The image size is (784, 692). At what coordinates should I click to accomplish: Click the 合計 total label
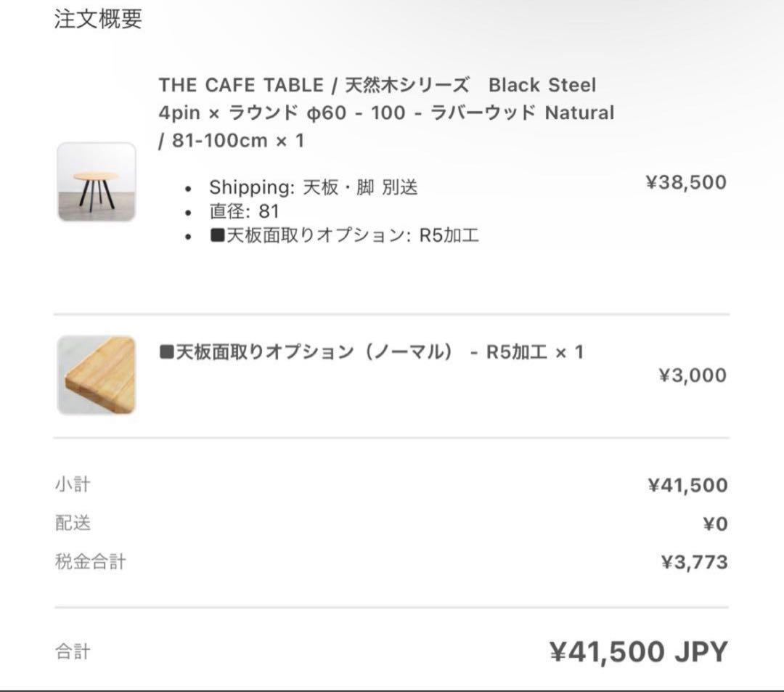point(73,652)
